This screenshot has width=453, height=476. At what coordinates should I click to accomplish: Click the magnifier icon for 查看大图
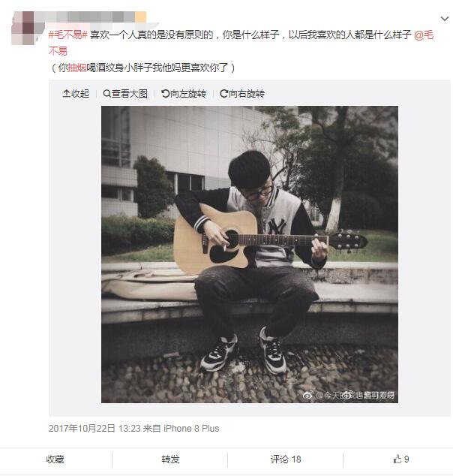click(x=106, y=94)
